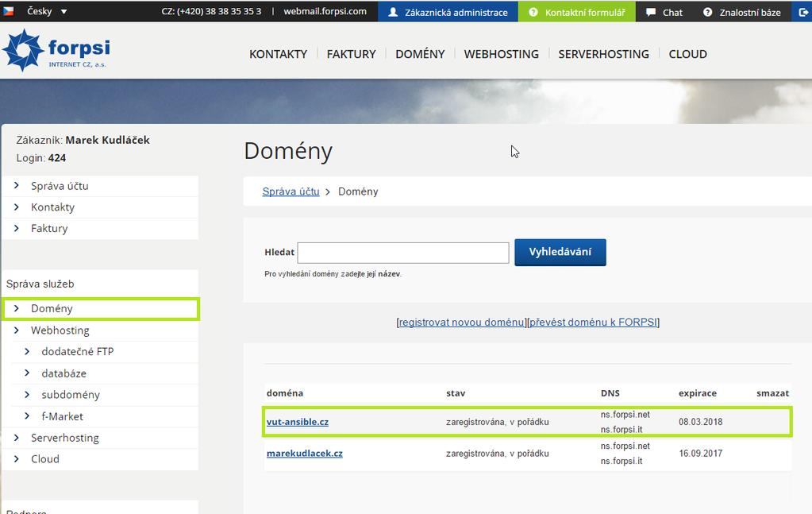Open marekudlacek.cz domain link
The image size is (812, 514).
coord(305,454)
